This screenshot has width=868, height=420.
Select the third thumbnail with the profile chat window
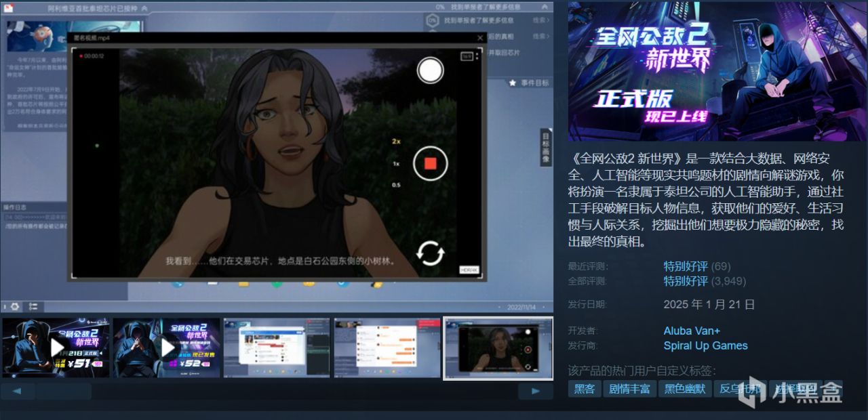coord(277,348)
